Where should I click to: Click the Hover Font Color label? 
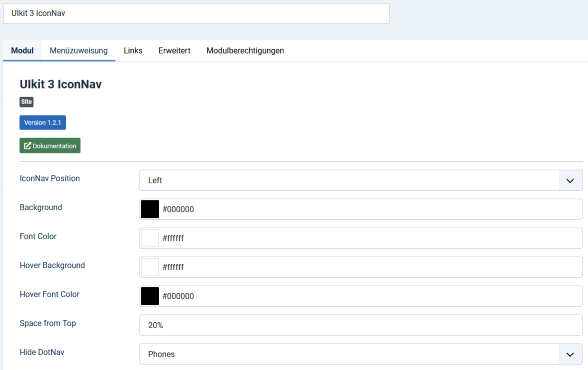pyautogui.click(x=49, y=294)
